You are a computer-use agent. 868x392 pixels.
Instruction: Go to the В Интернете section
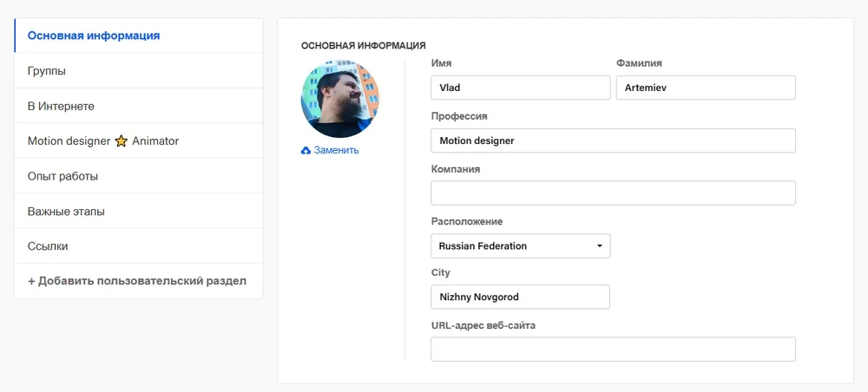point(61,106)
